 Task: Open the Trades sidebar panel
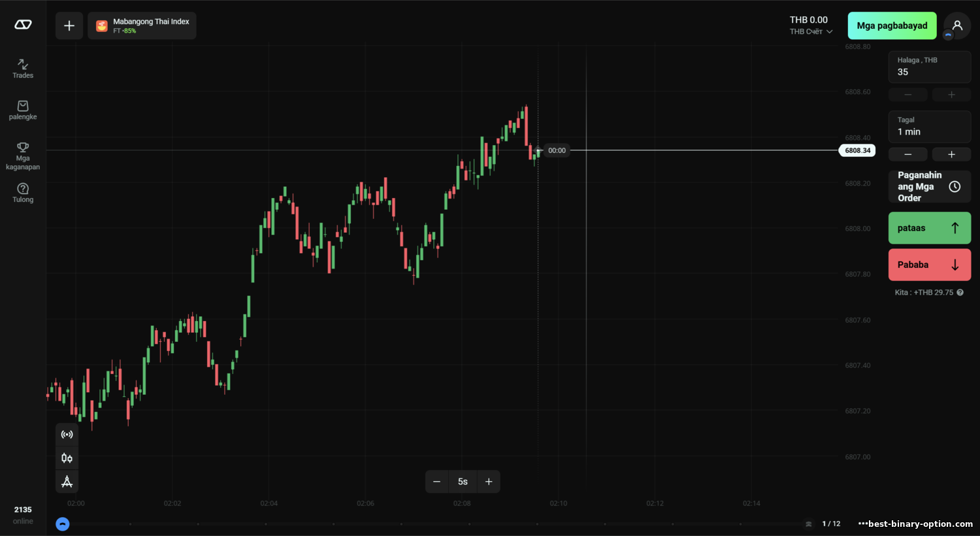point(23,69)
